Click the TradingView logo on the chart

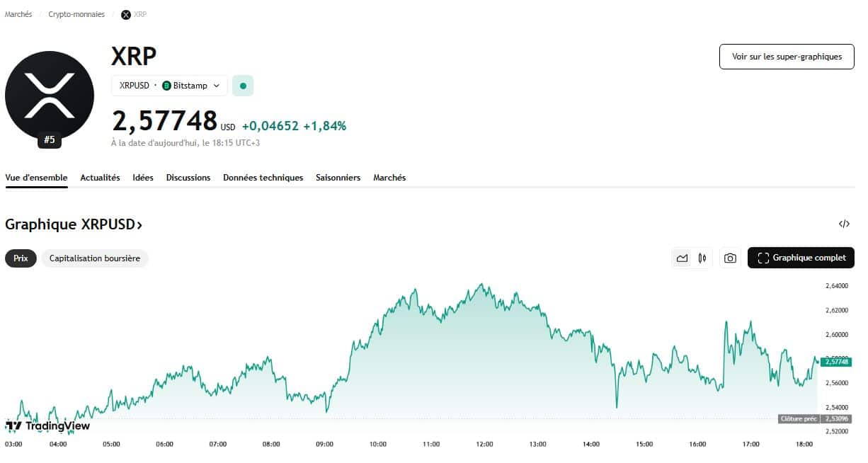[48, 425]
